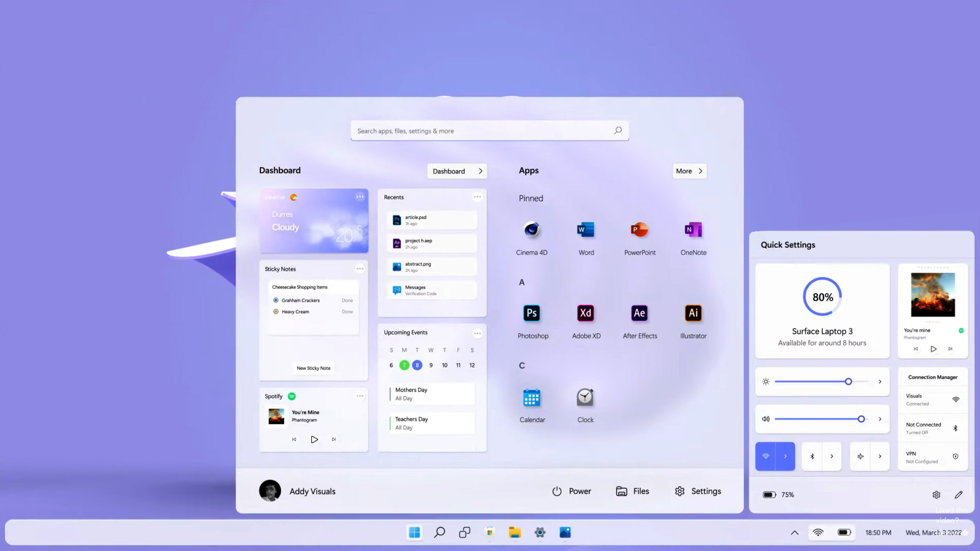Open Connection Manager settings
Viewport: 980px width, 551px height.
point(932,376)
